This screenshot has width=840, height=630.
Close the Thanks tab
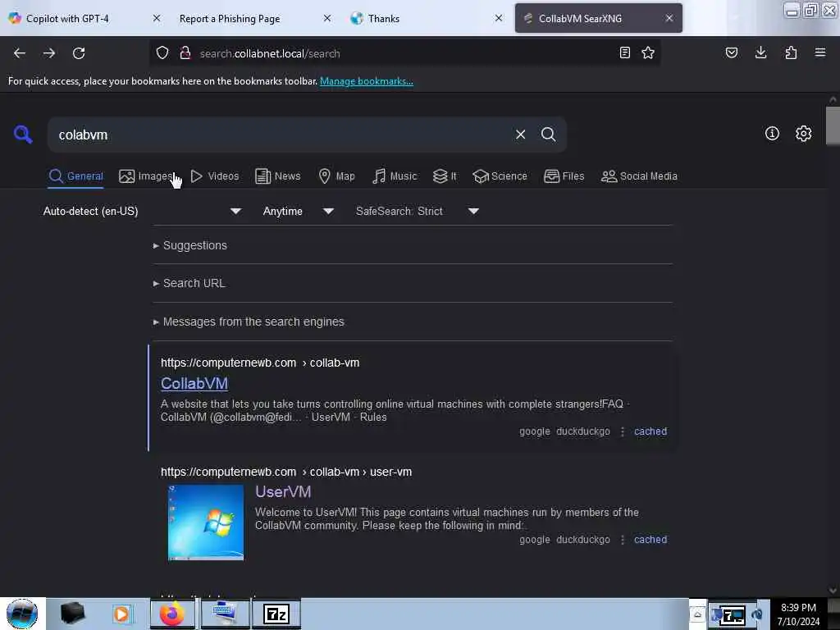pyautogui.click(x=498, y=18)
